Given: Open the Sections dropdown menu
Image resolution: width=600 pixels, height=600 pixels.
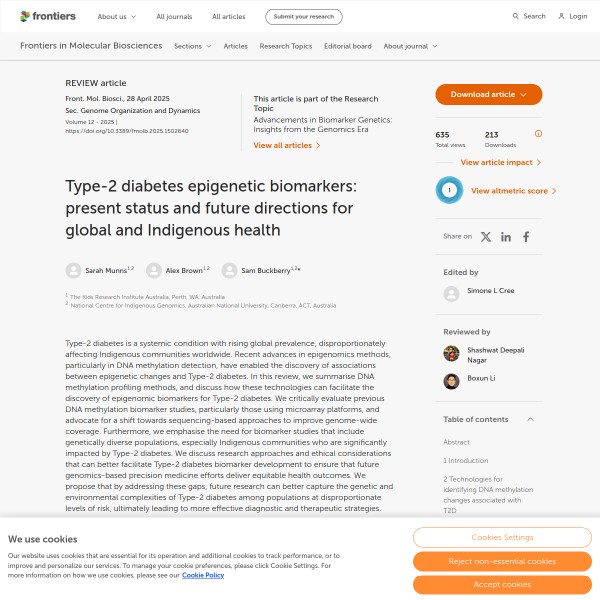Looking at the screenshot, I should pyautogui.click(x=192, y=46).
